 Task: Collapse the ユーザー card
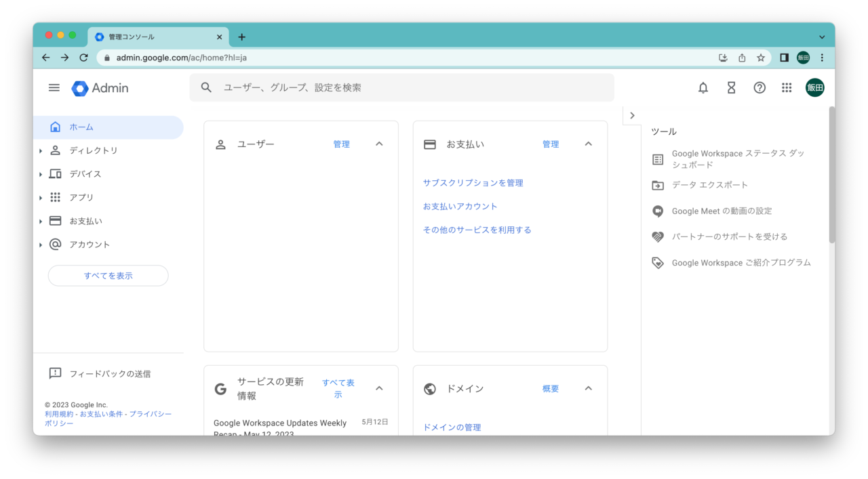coord(379,144)
